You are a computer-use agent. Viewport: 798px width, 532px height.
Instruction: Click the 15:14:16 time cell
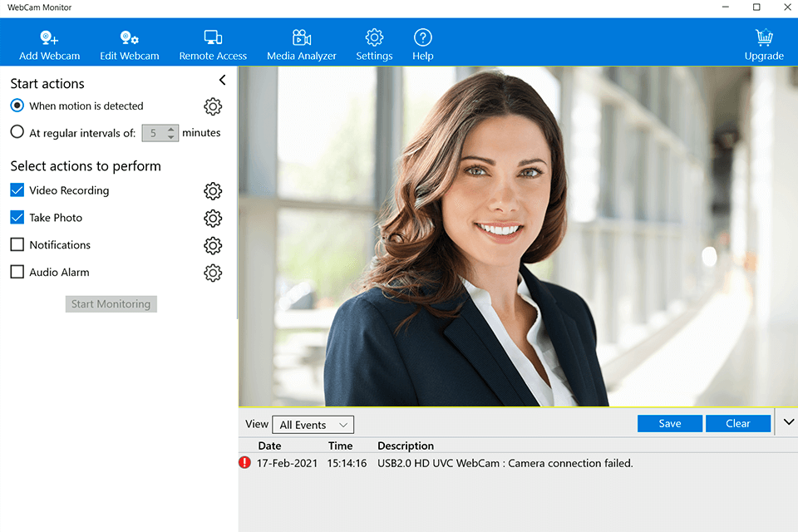point(347,463)
